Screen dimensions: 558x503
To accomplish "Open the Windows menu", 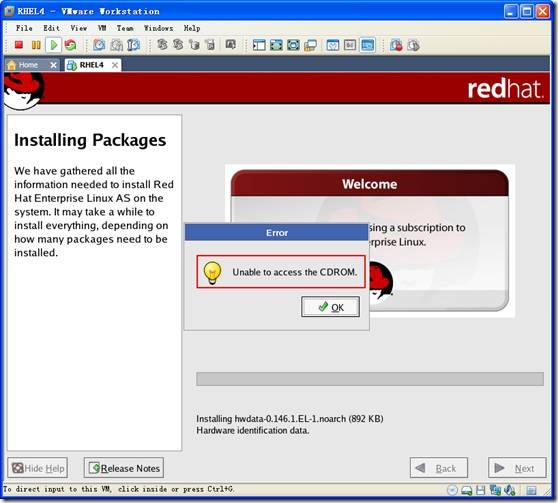I will pyautogui.click(x=158, y=28).
